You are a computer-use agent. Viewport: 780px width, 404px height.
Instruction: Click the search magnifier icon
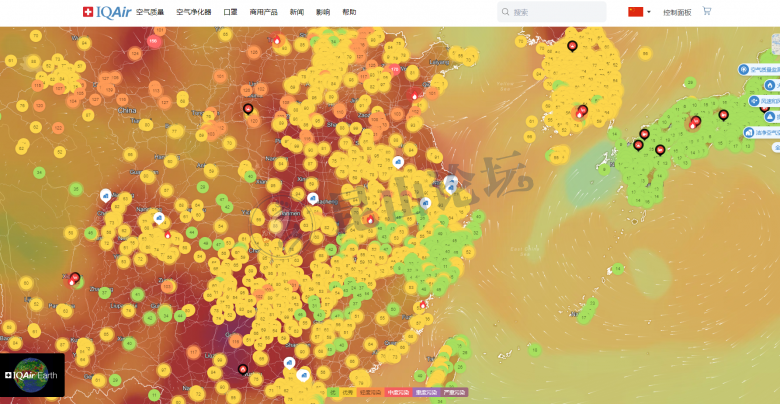click(505, 12)
